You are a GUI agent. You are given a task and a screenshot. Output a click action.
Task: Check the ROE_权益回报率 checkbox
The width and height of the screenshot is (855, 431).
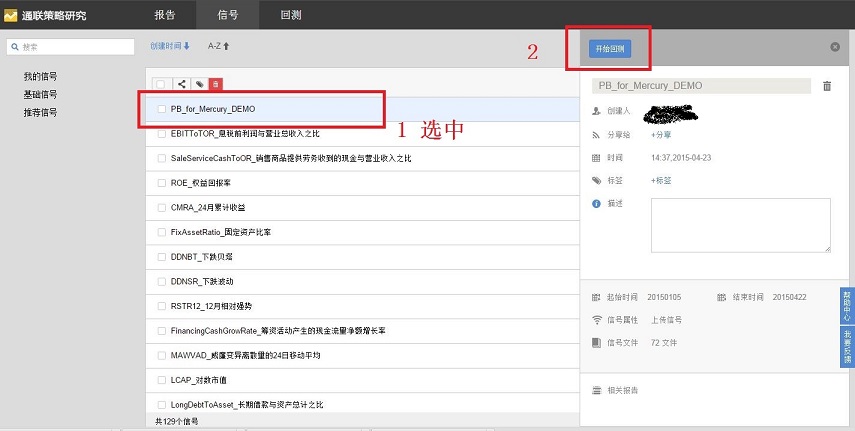click(x=162, y=183)
